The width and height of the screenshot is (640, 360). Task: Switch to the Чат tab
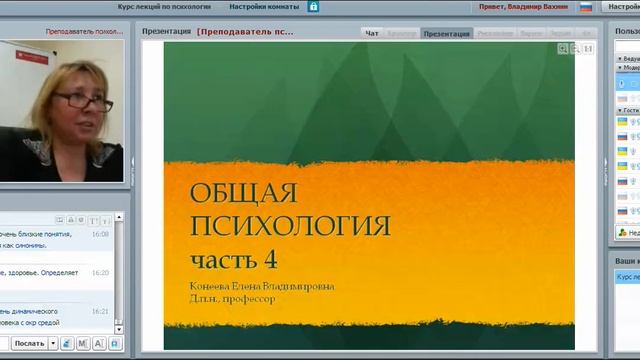pyautogui.click(x=372, y=33)
